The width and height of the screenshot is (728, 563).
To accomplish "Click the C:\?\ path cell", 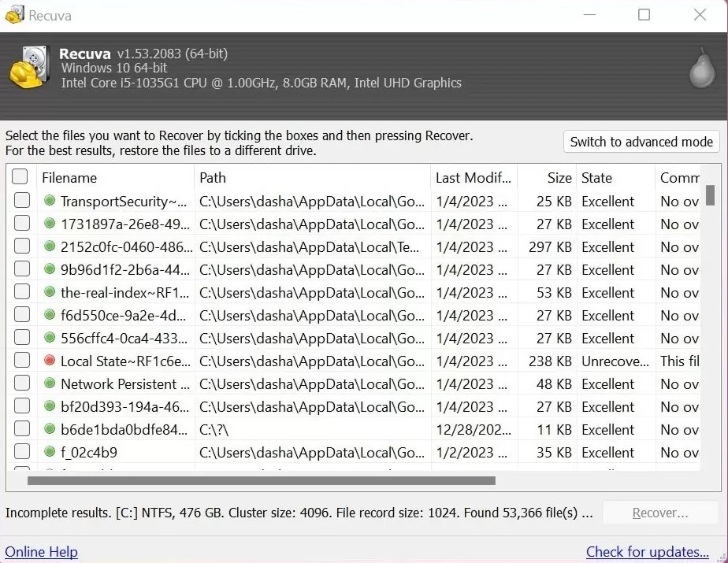I will click(312, 430).
